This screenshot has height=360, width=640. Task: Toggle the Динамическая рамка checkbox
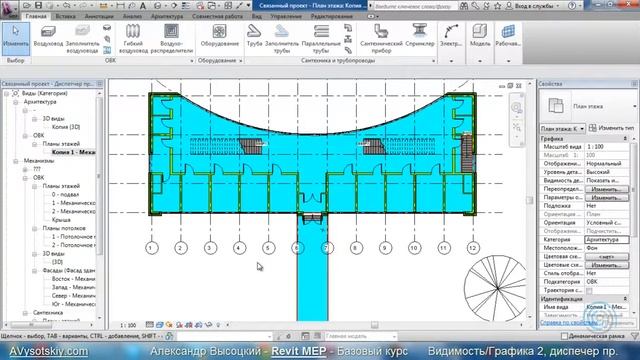[564, 336]
